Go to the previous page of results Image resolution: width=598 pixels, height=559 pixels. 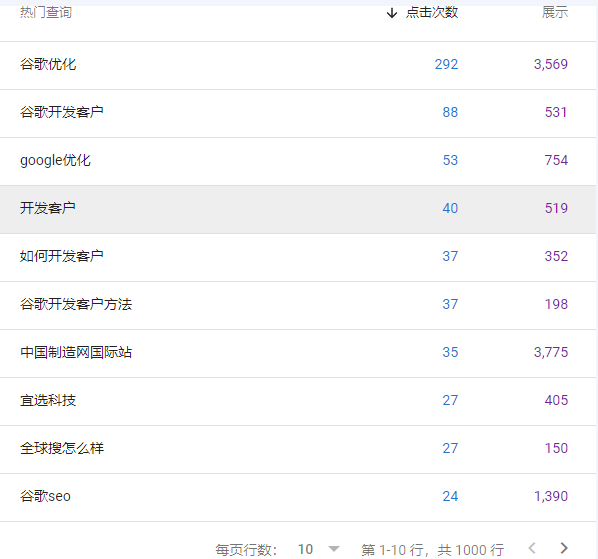[532, 548]
